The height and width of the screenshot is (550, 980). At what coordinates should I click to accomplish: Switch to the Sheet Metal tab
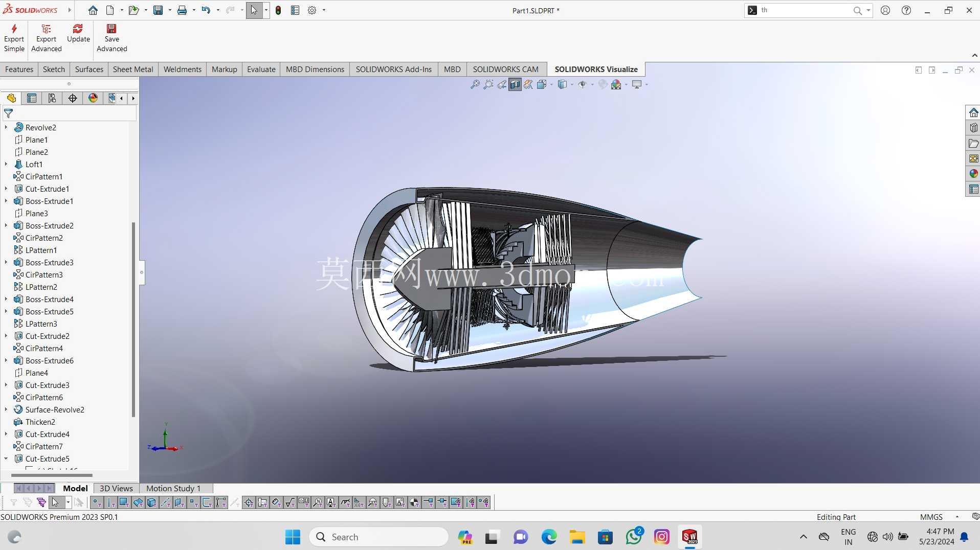pos(133,70)
